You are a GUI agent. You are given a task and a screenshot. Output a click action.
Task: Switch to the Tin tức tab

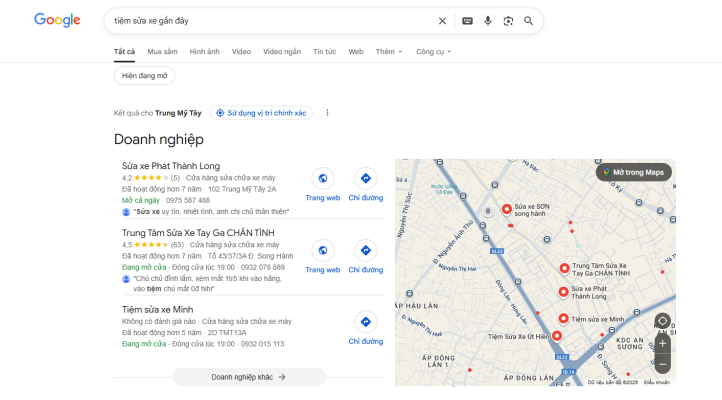click(x=324, y=51)
